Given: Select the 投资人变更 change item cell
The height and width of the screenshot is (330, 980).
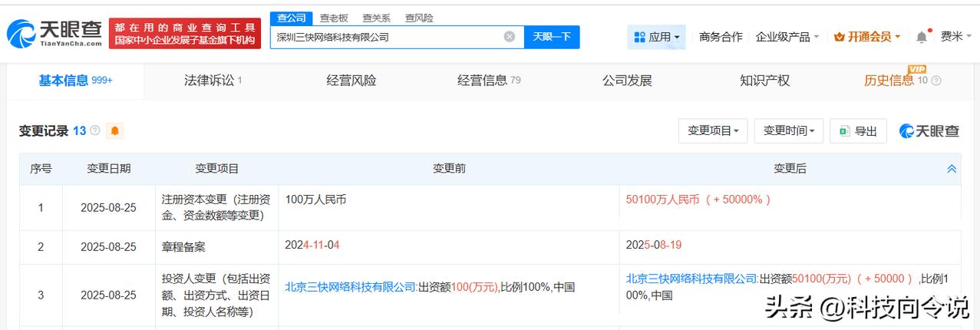Looking at the screenshot, I should pos(217,295).
